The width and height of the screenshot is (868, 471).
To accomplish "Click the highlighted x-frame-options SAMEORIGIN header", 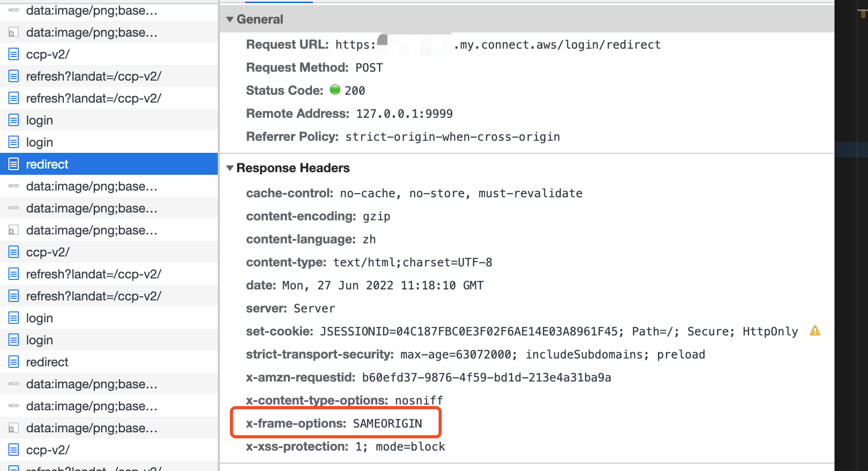I will pos(335,423).
